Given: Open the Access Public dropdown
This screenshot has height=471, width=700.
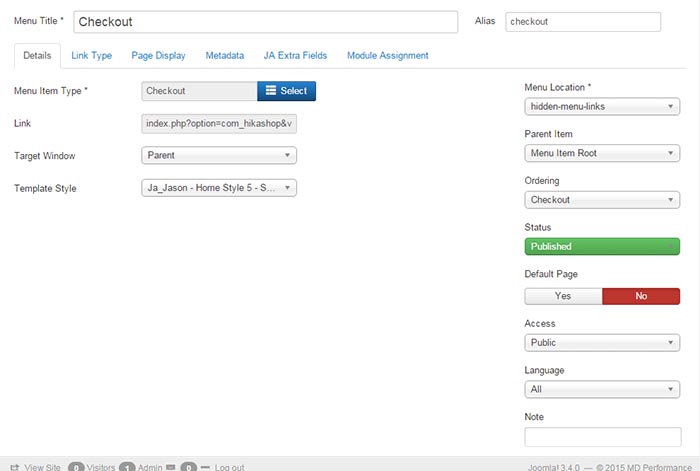Looking at the screenshot, I should coord(602,343).
